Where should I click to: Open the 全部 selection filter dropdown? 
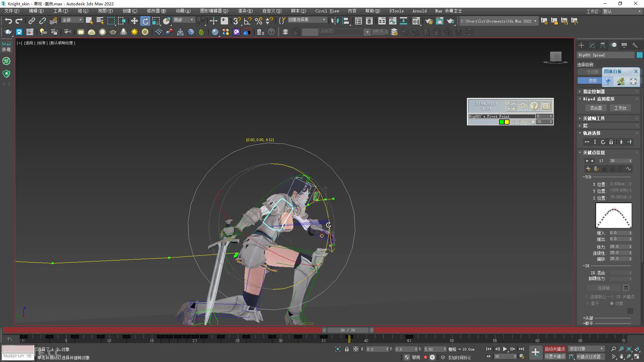[72, 20]
